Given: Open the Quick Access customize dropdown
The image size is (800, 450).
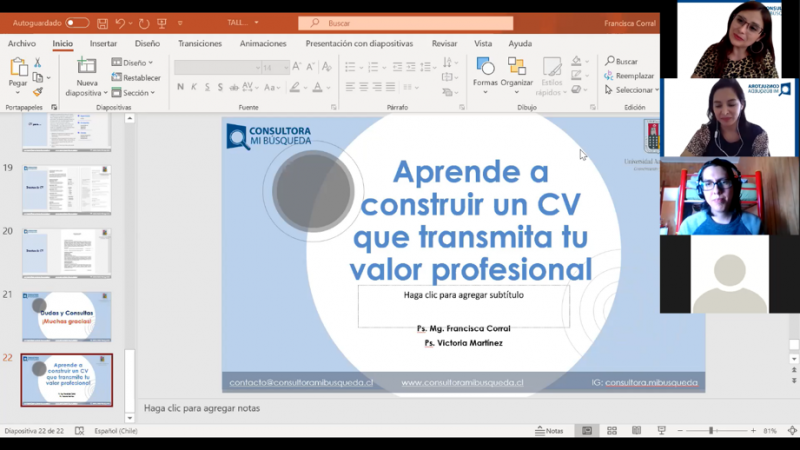Looking at the screenshot, I should tap(180, 23).
